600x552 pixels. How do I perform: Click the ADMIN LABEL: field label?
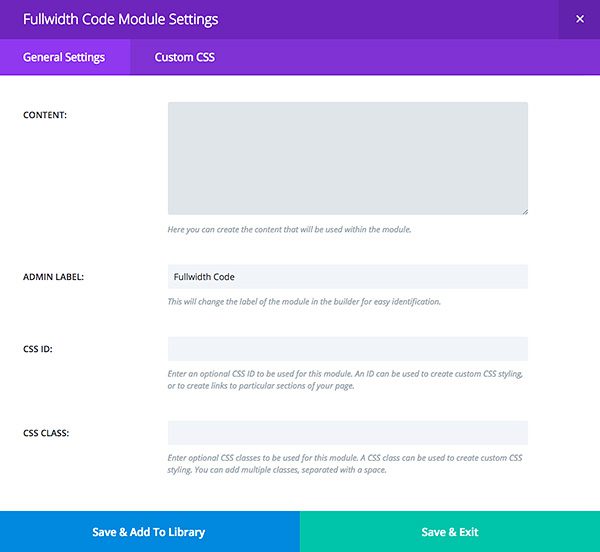53,277
